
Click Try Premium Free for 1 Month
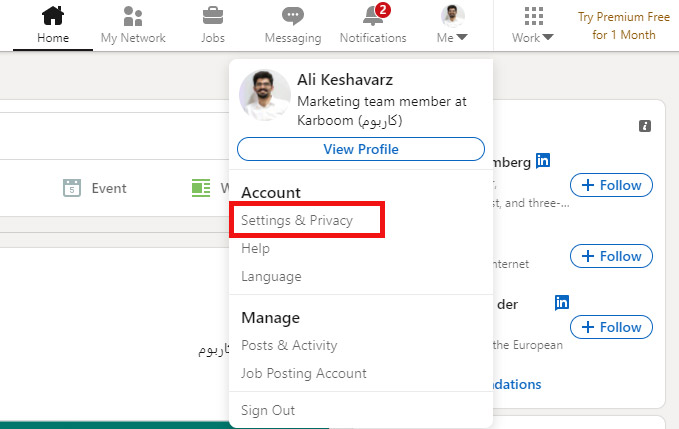[624, 26]
